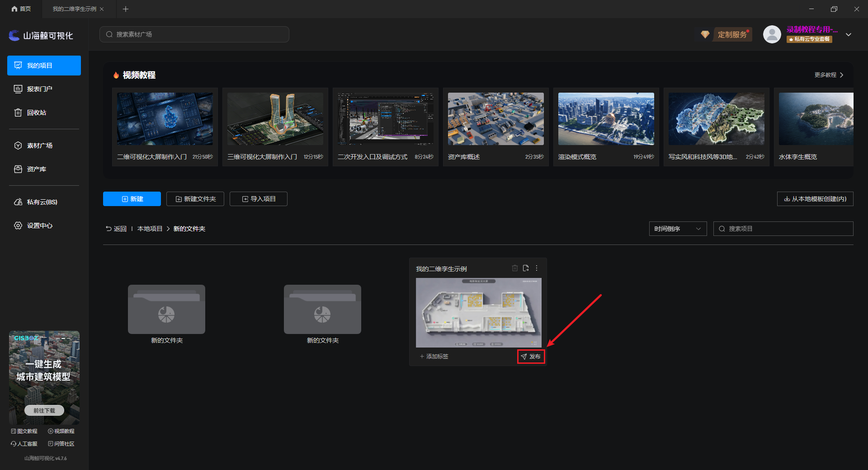Click version text 山海鲸可视化 v4.7.6

pyautogui.click(x=45, y=458)
